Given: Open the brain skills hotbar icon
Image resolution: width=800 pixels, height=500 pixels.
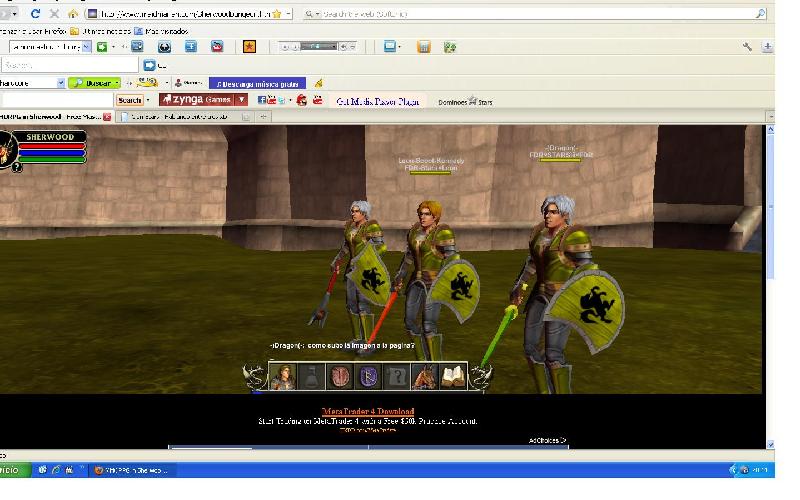Looking at the screenshot, I should [339, 377].
